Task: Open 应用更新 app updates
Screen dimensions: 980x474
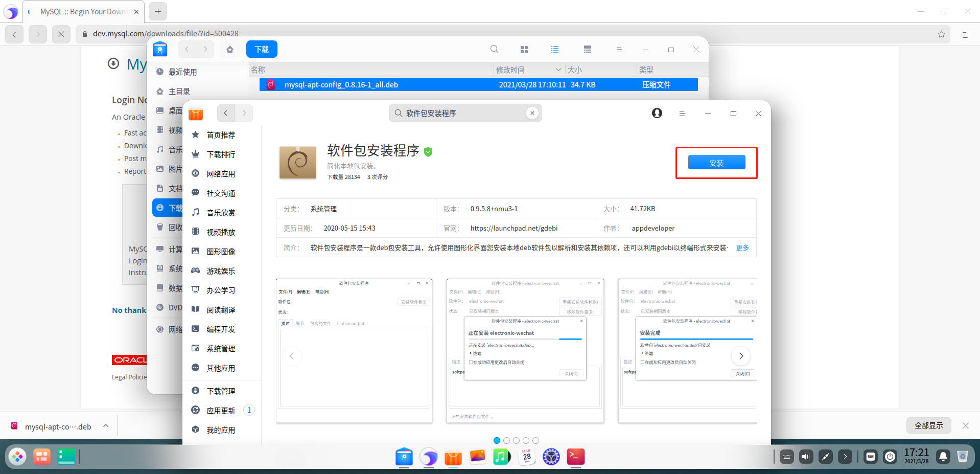Action: point(221,411)
